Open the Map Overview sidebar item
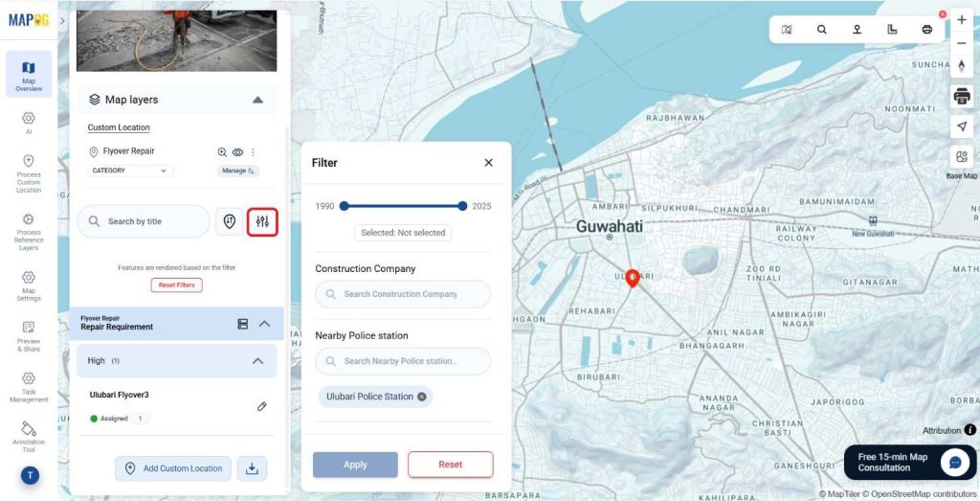This screenshot has height=501, width=980. point(29,75)
